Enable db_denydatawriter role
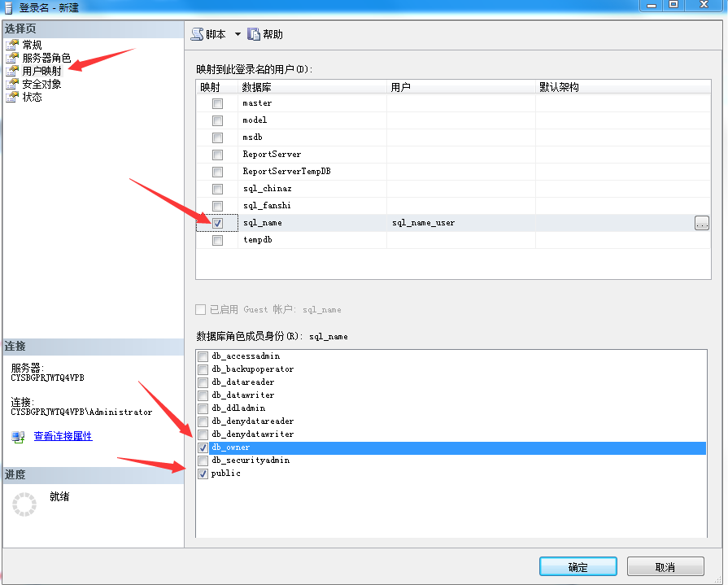 click(203, 434)
